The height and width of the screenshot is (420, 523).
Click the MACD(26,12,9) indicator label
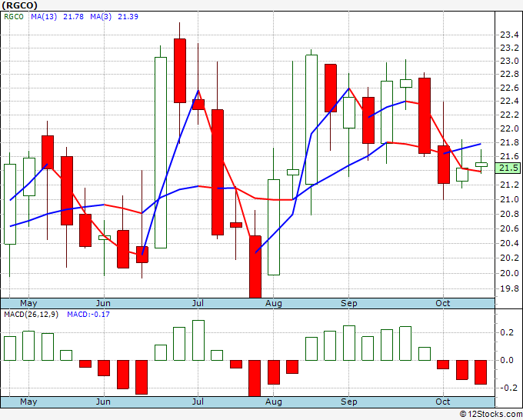point(31,315)
